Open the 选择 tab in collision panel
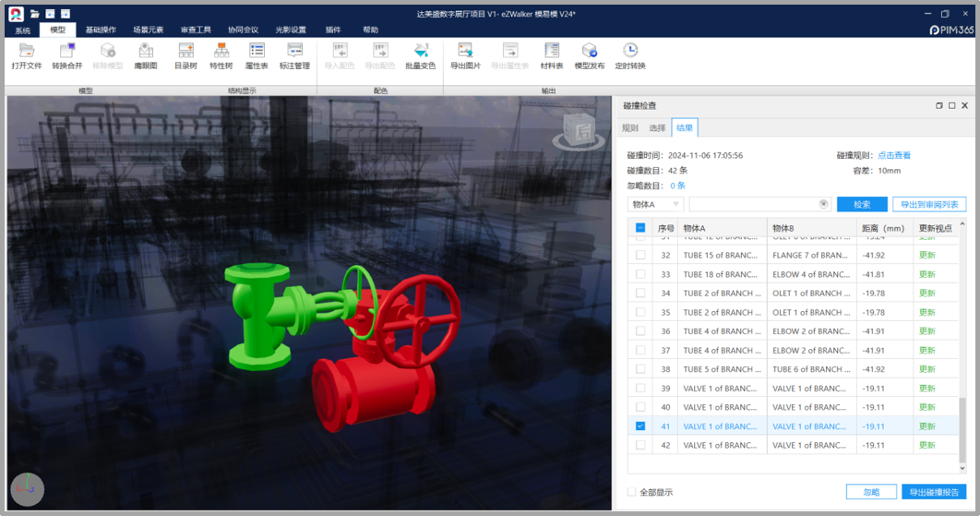Screen dimensions: 980x516 [x=657, y=127]
